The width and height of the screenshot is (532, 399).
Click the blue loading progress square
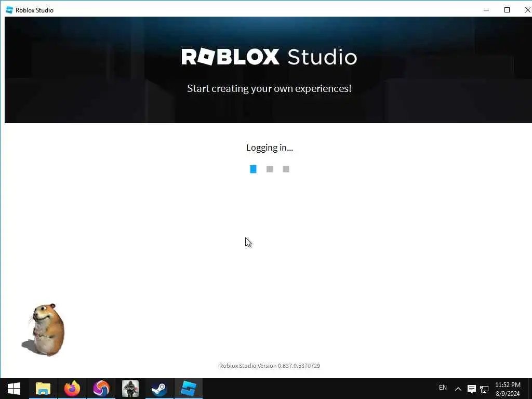[x=253, y=169]
